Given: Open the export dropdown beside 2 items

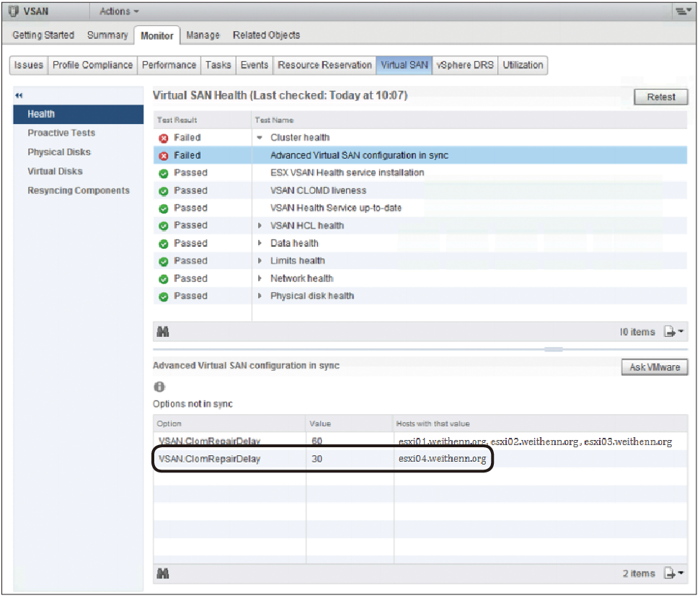Looking at the screenshot, I should (673, 573).
